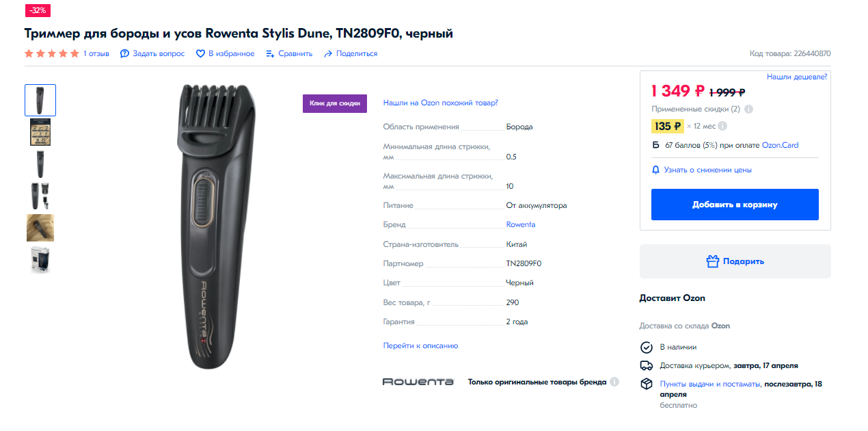868x431 pixels.
Task: Click the Подарить gift button
Action: pos(735,261)
